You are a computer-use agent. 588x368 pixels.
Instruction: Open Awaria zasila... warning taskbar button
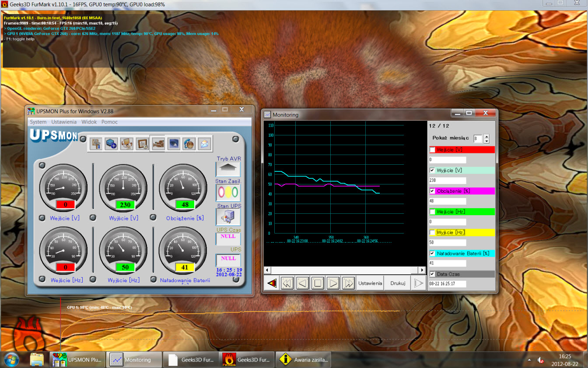[304, 360]
